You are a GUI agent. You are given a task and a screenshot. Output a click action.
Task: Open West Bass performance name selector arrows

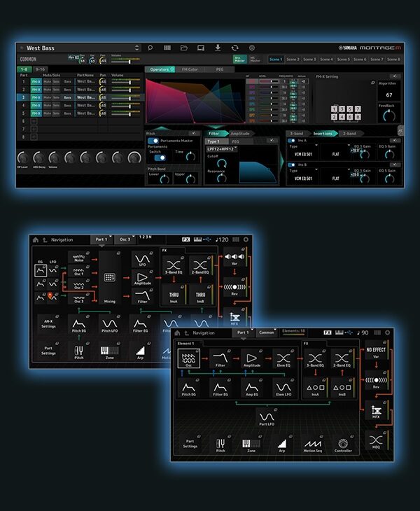[x=137, y=48]
